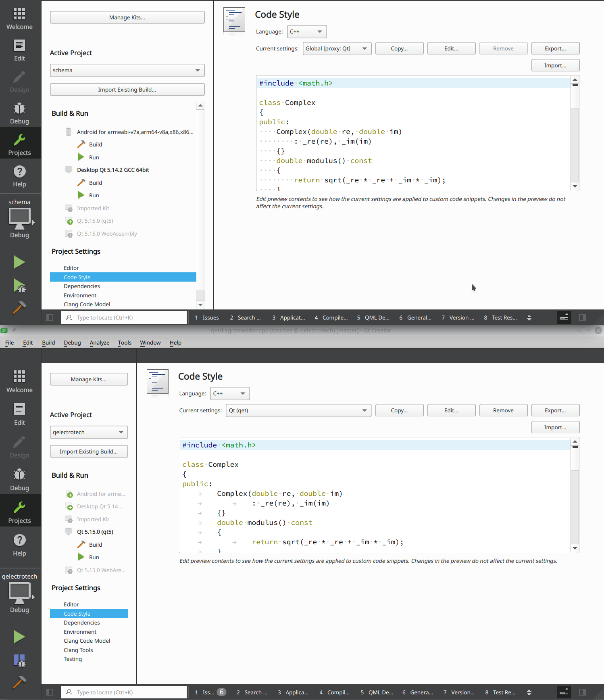
Task: Click the enabled Remove button next to Edit
Action: pos(503,410)
